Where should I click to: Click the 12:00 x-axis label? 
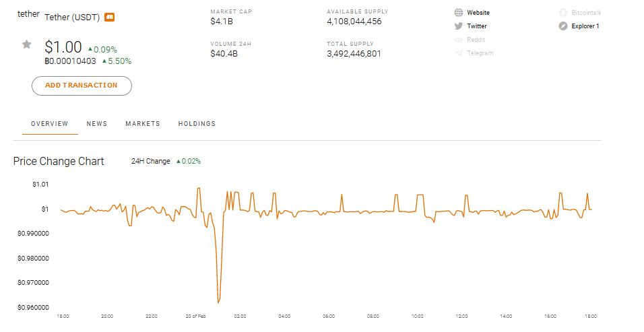tap(461, 317)
